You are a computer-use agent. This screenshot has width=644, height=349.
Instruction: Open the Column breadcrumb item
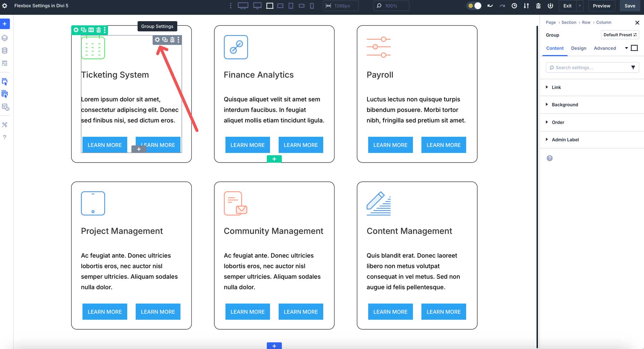click(x=604, y=22)
